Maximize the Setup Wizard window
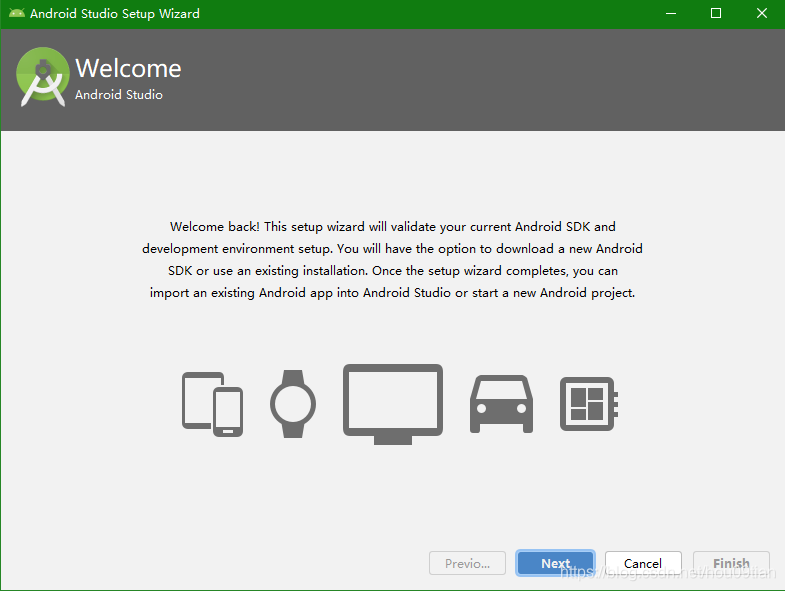 (716, 14)
